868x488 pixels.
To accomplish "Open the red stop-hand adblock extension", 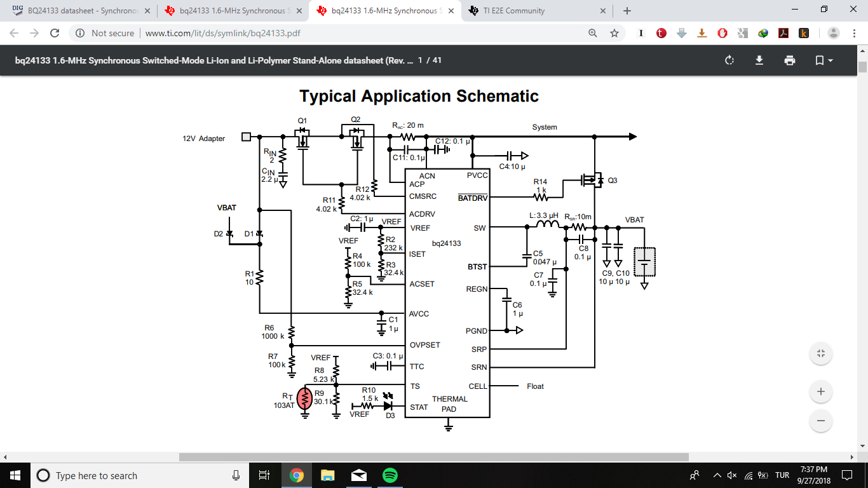I will [722, 33].
